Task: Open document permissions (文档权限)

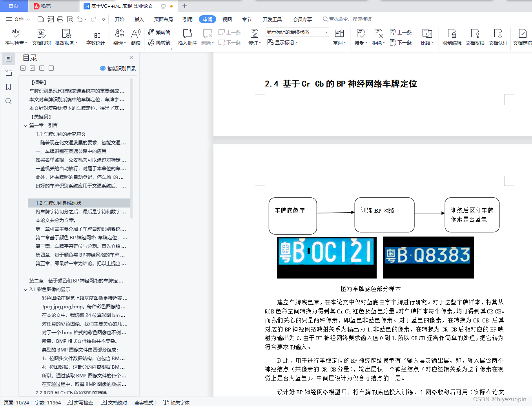Action: [475, 37]
